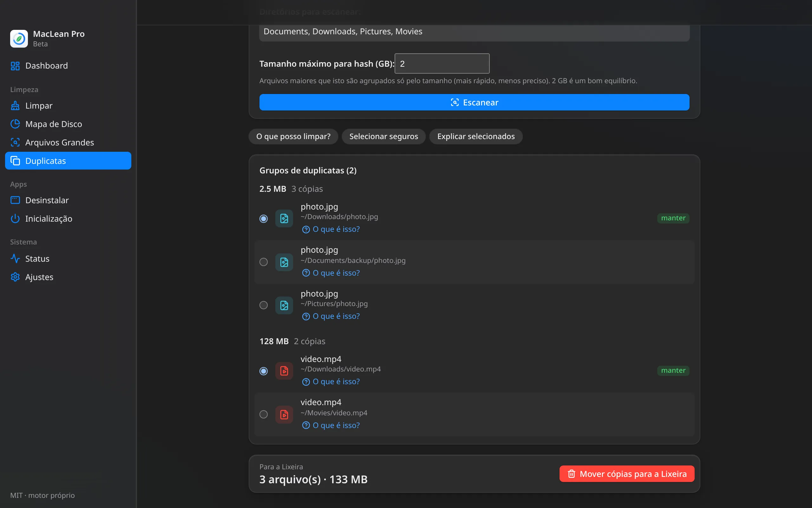Image resolution: width=812 pixels, height=508 pixels.
Task: Select keep radio for ~/Downloads/photo.jpg
Action: click(264, 219)
